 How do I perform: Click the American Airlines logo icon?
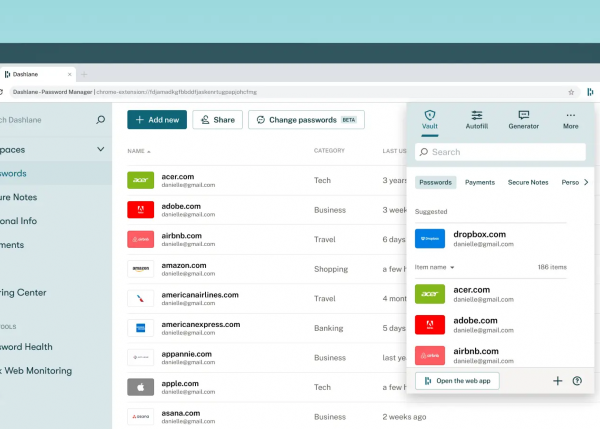140,298
